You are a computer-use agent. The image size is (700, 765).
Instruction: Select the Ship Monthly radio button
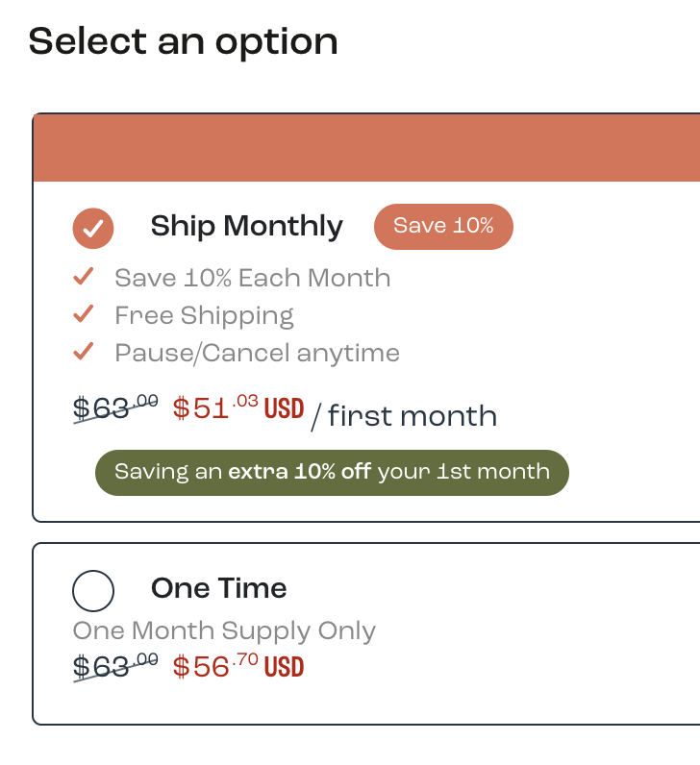coord(93,229)
